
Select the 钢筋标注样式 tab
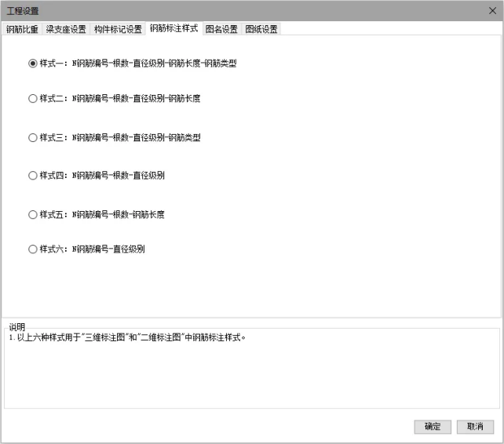tap(173, 28)
